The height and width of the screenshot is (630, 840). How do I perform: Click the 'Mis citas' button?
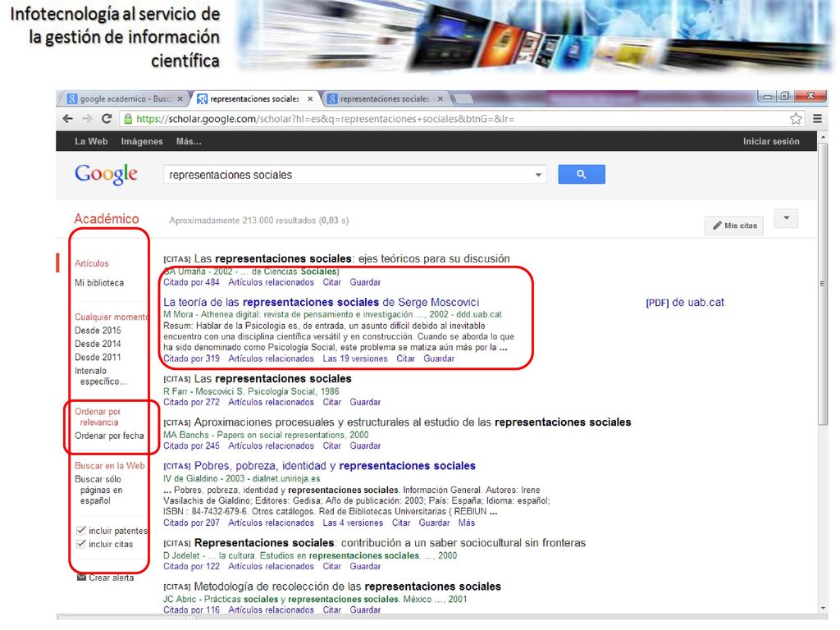[734, 226]
